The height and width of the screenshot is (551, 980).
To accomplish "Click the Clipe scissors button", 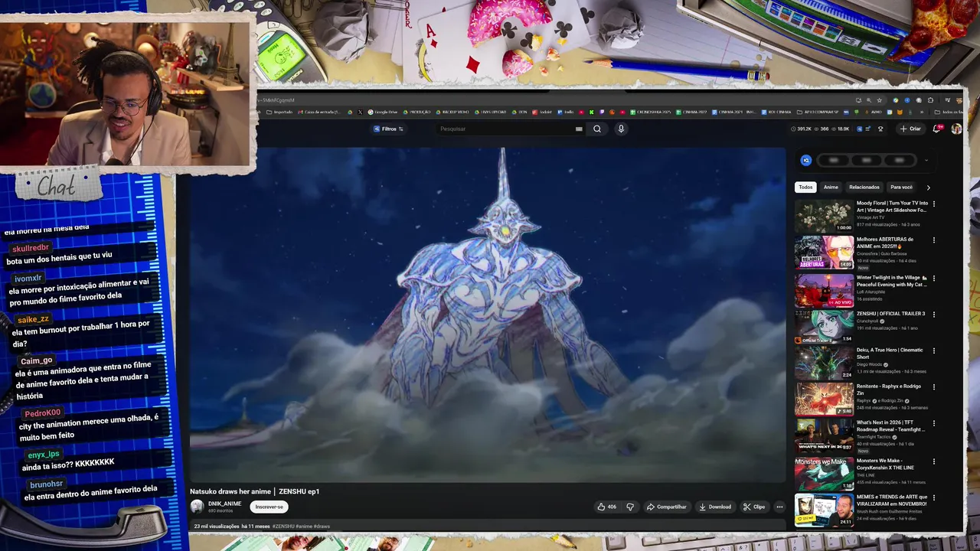I will [x=754, y=507].
